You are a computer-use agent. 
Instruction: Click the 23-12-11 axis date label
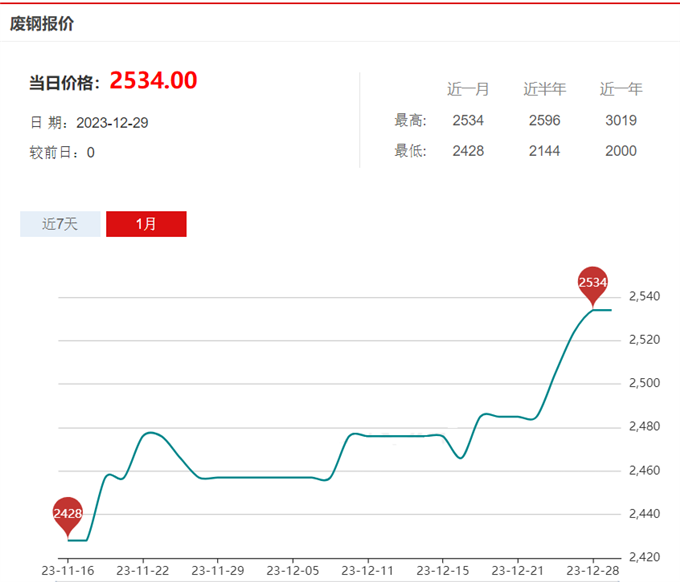pos(368,571)
